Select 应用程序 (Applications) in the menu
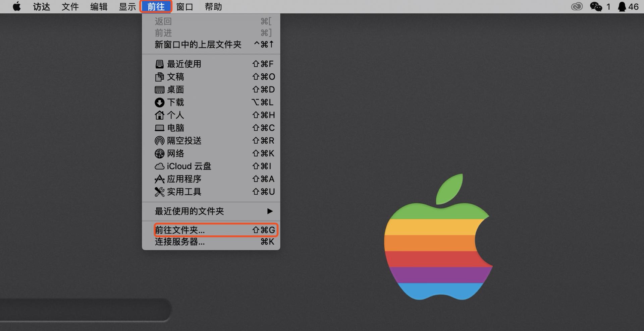 (184, 179)
